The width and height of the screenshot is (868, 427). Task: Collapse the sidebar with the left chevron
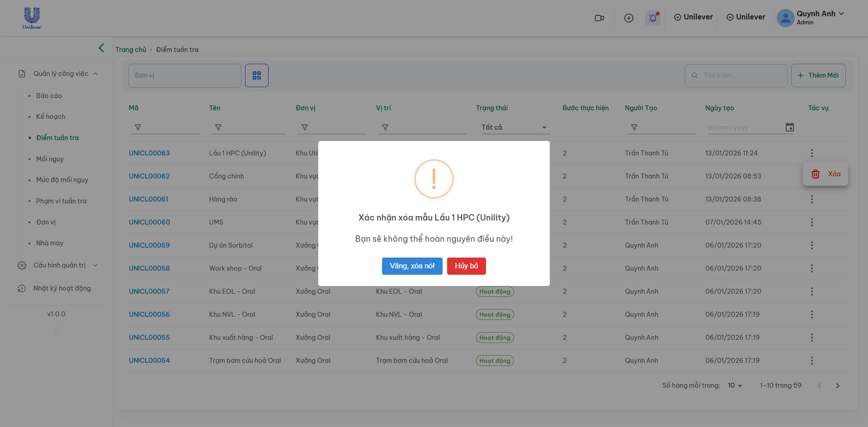point(101,48)
